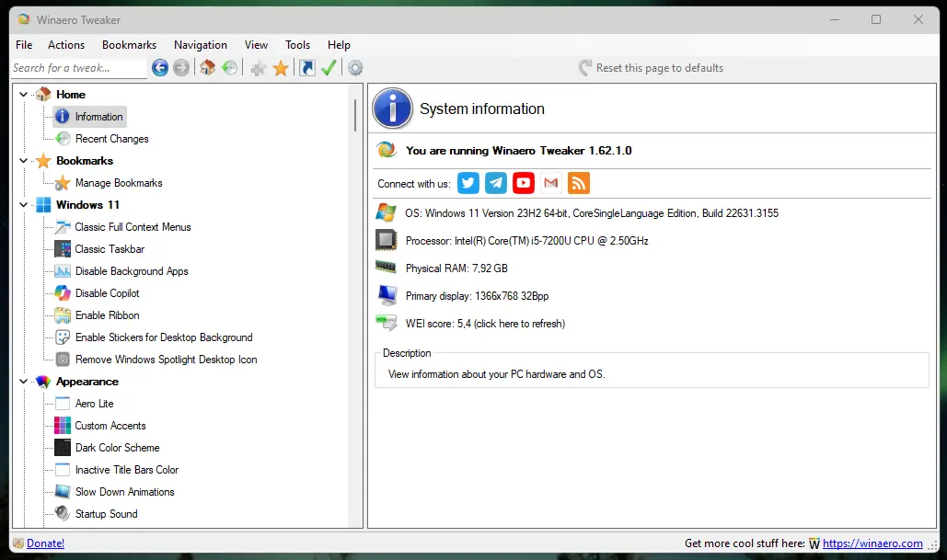Collapse the Home tree section

pyautogui.click(x=24, y=94)
